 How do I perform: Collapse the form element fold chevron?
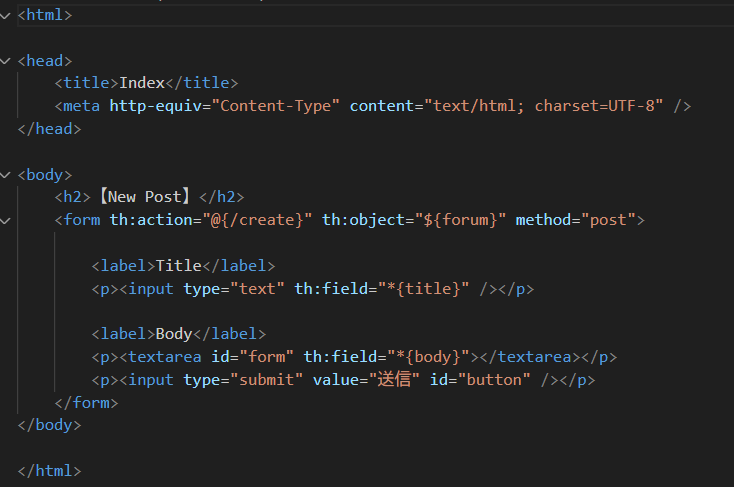tap(7, 220)
